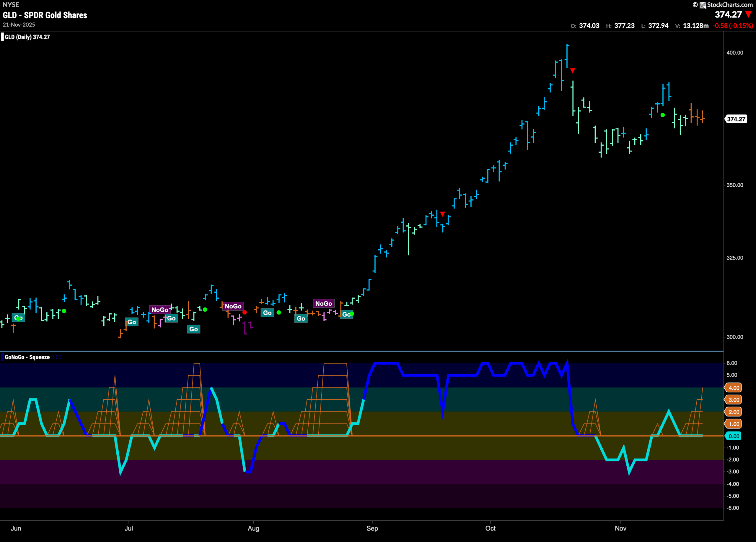Screen dimensions: 756x542
Task: Click the lowest Go label in mid-July
Action: point(193,329)
